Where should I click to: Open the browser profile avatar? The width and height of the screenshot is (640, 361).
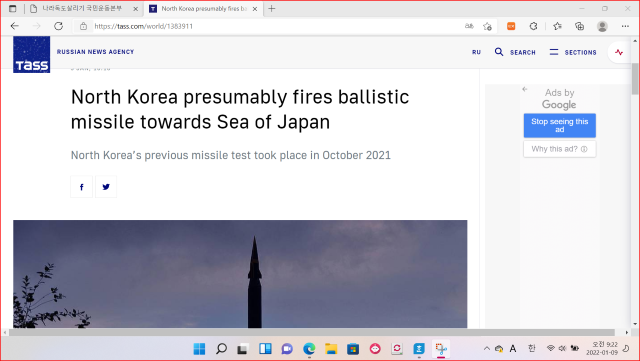[602, 26]
